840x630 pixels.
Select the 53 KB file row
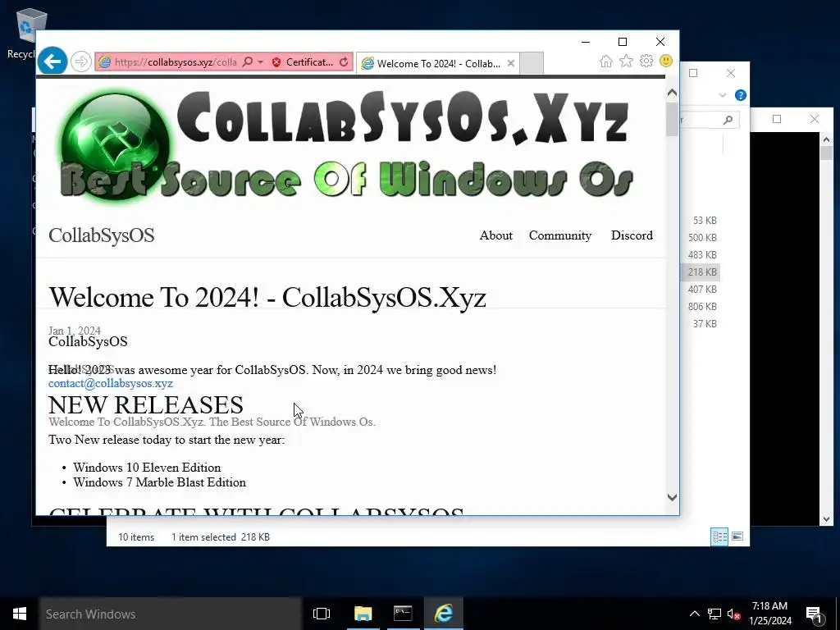[x=702, y=220]
